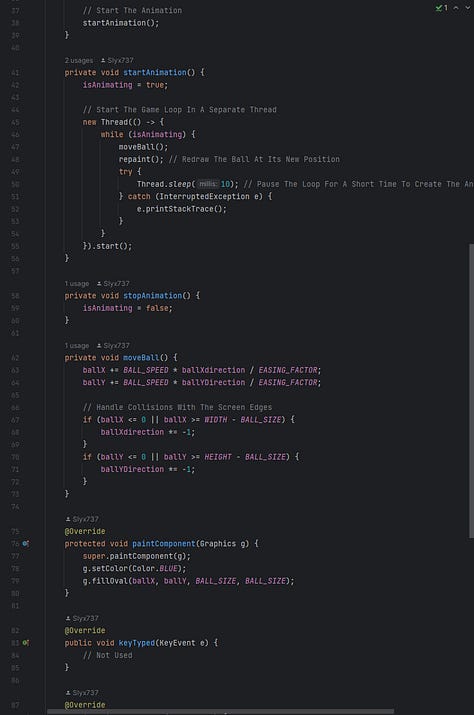Open the Slyx737 author hint above paintComponent
474x715 pixels.
point(82,519)
